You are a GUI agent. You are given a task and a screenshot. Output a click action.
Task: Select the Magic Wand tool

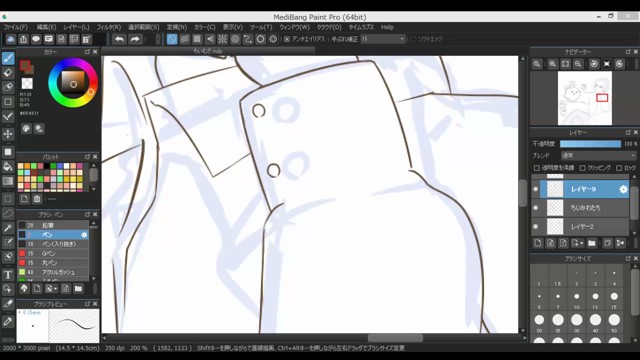(8, 228)
